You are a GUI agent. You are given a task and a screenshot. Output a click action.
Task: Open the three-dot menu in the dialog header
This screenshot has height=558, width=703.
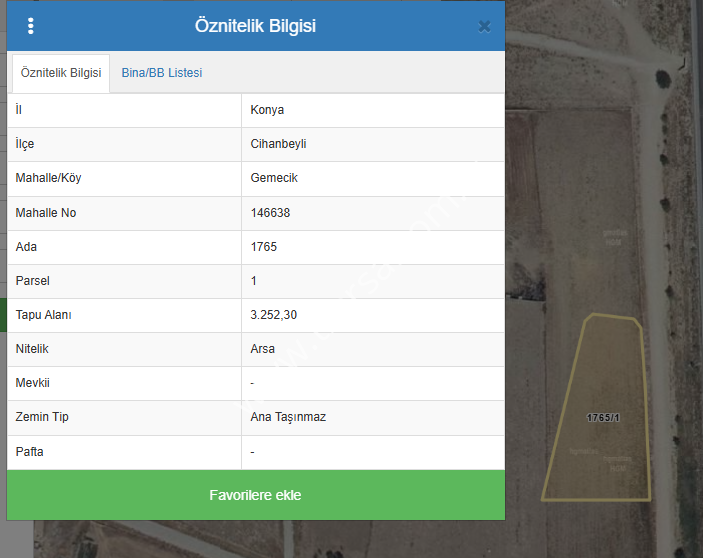[31, 26]
